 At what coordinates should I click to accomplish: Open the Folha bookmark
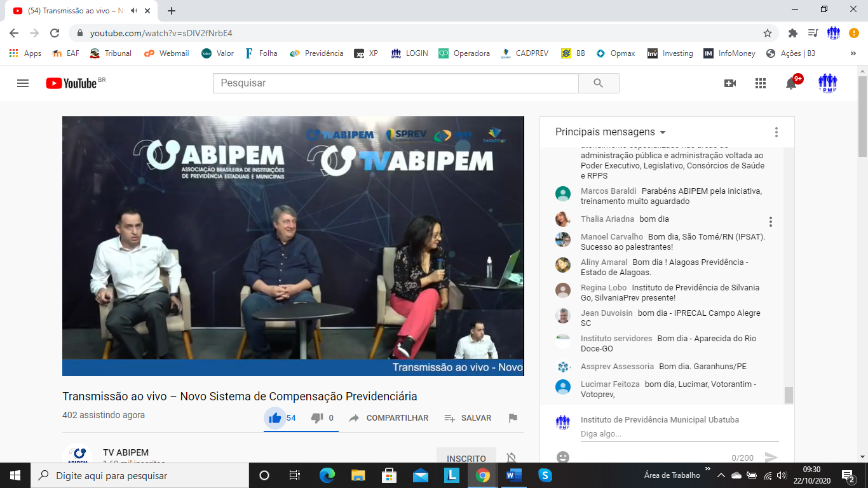coord(261,53)
